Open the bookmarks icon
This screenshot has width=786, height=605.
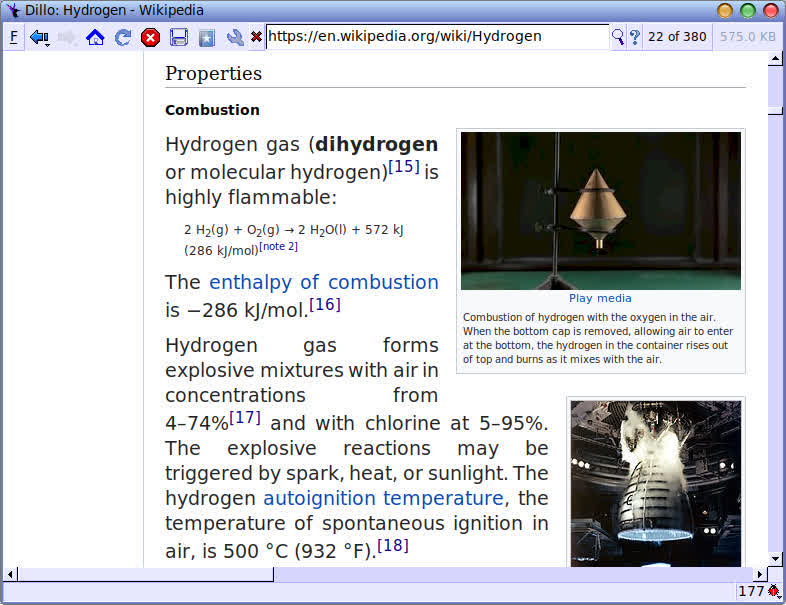[x=207, y=38]
